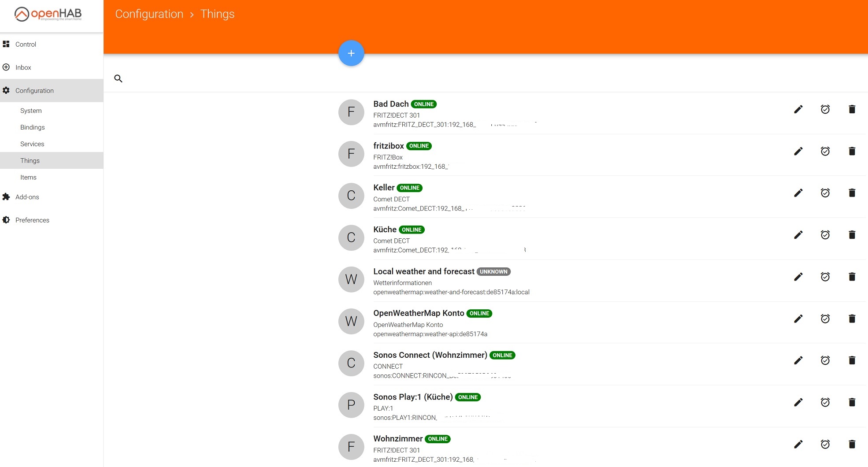Screen dimensions: 868x467
Task: Open alarm clock icon for Wohnzimmer
Action: 825,444
